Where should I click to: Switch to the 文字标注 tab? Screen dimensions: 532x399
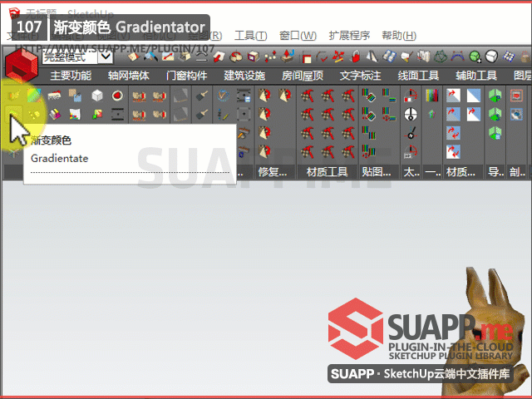[x=360, y=76]
